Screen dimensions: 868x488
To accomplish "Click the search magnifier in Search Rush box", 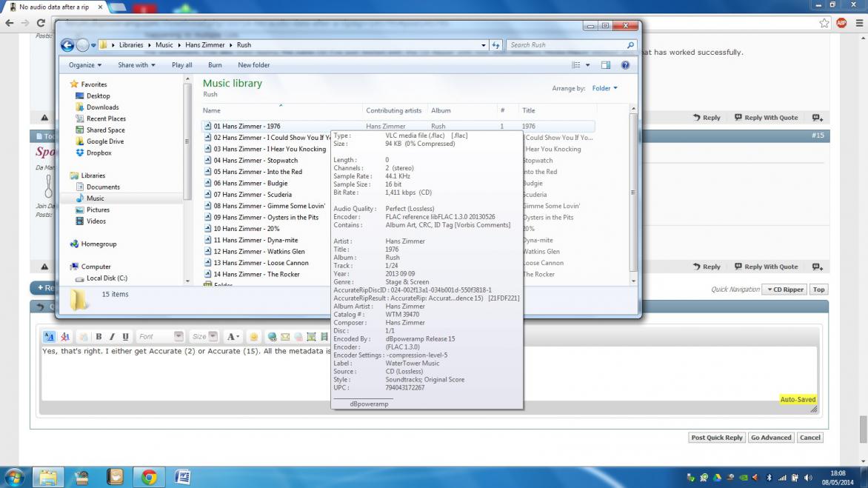I will (x=630, y=45).
